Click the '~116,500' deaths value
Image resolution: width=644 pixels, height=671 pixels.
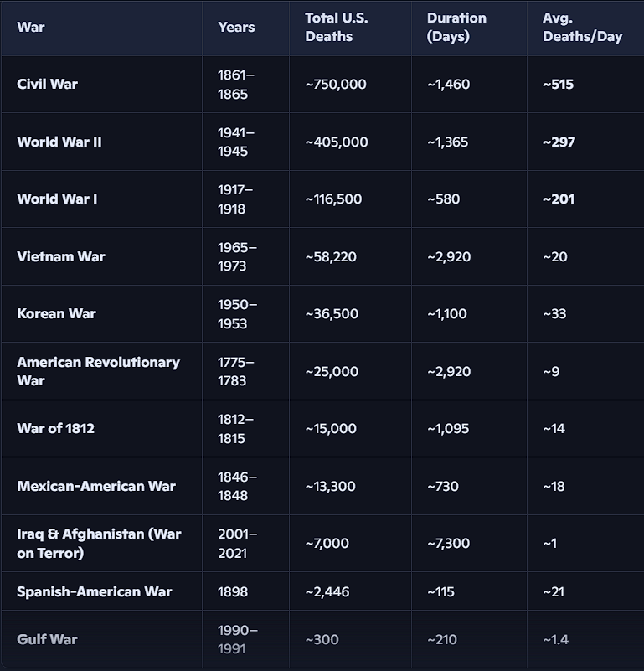click(x=333, y=199)
